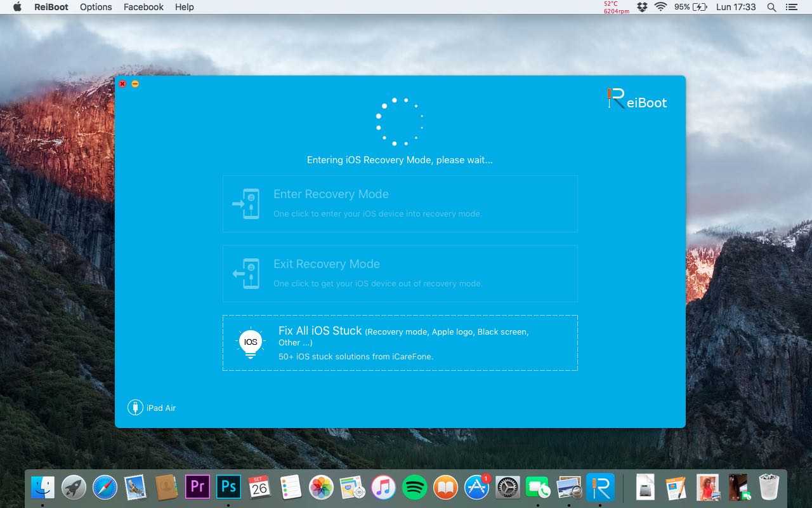The height and width of the screenshot is (508, 812).
Task: Click the Enter Recovery Mode button
Action: pos(400,204)
